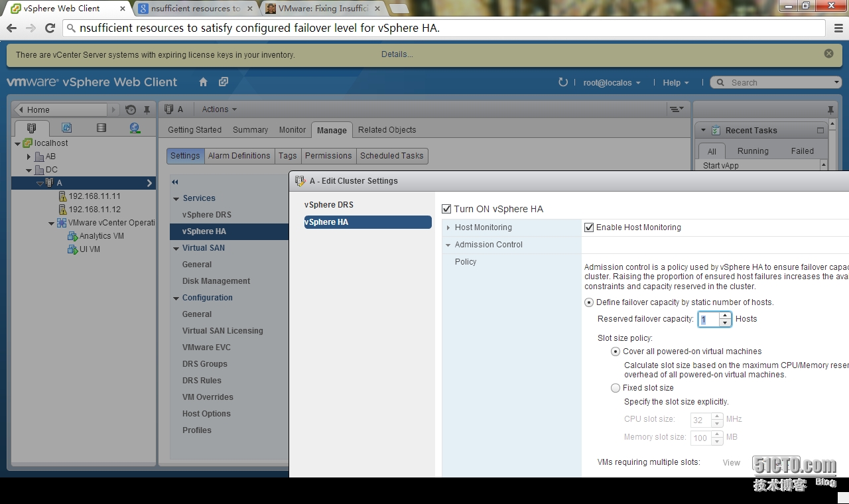The height and width of the screenshot is (504, 849).
Task: Open the Actions dropdown menu
Action: [x=219, y=109]
